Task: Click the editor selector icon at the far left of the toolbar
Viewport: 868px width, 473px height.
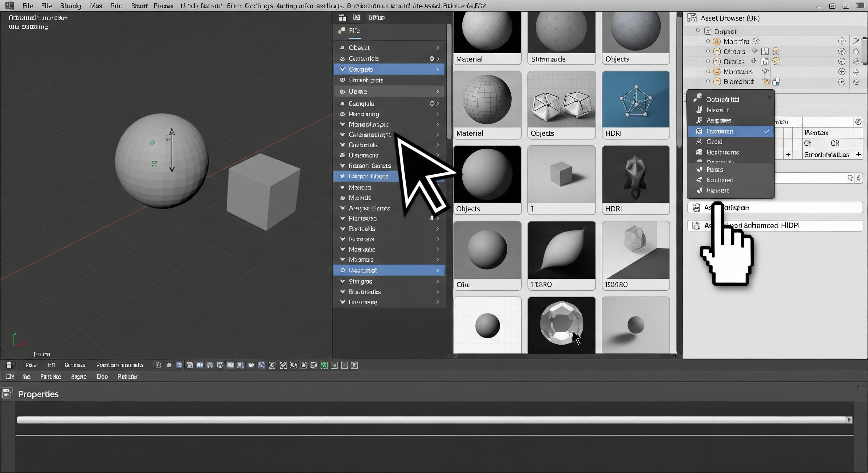Action: tap(10, 365)
